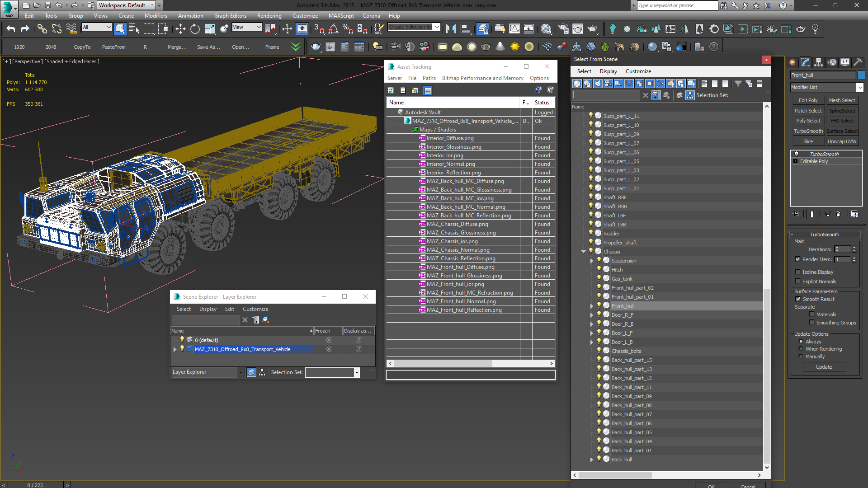
Task: Click the help question mark toolbar icon
Action: coord(714,47)
